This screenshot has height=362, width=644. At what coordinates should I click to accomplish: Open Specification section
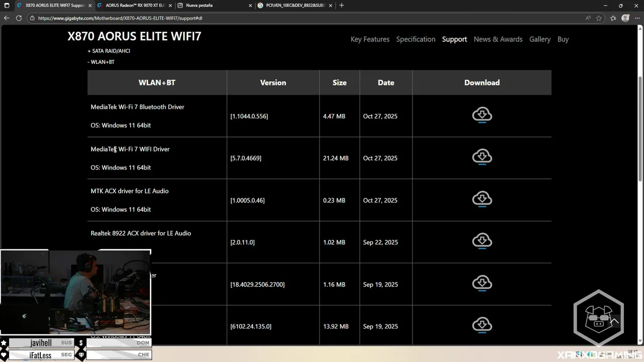point(416,39)
